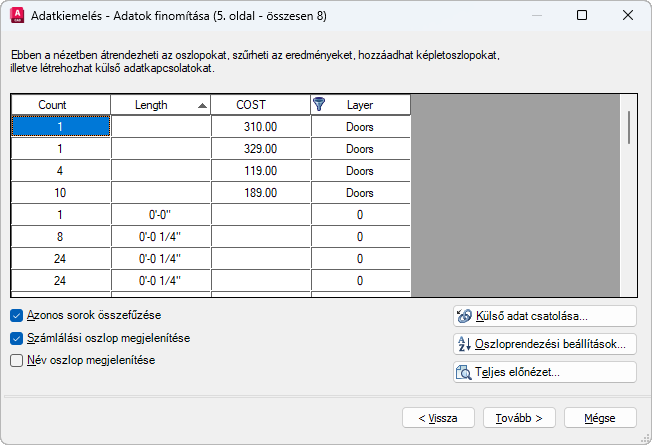
Task: Uncheck Azonos sorok összefűzése checkbox
Action: 16,315
